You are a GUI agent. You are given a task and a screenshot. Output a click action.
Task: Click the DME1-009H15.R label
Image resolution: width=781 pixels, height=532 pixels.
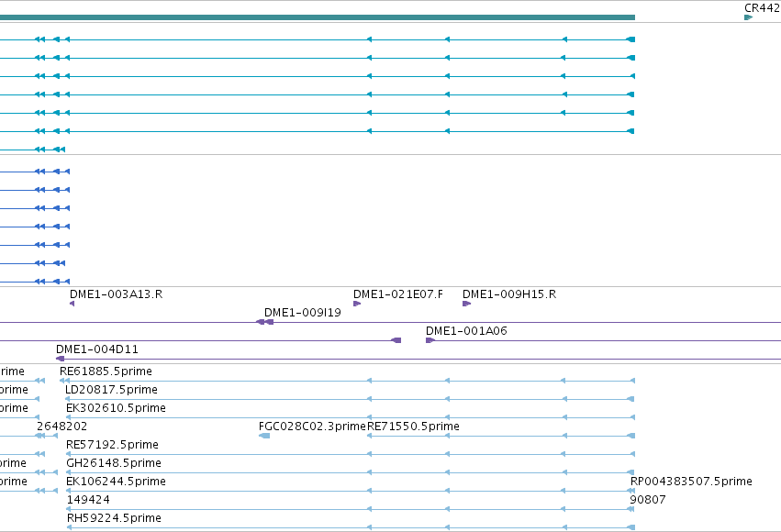click(x=509, y=294)
